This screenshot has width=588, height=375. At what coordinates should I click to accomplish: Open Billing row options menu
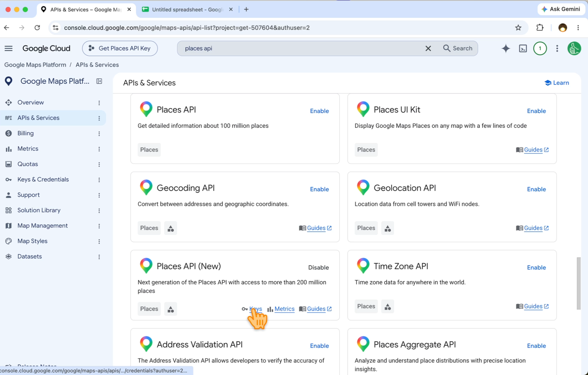pyautogui.click(x=99, y=133)
